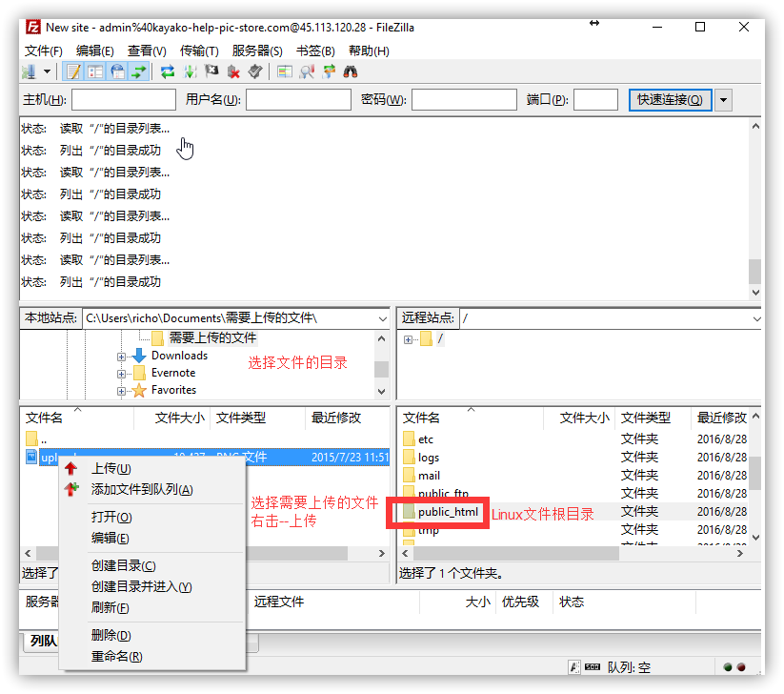
Task: Select the remote etc folder
Action: [426, 439]
